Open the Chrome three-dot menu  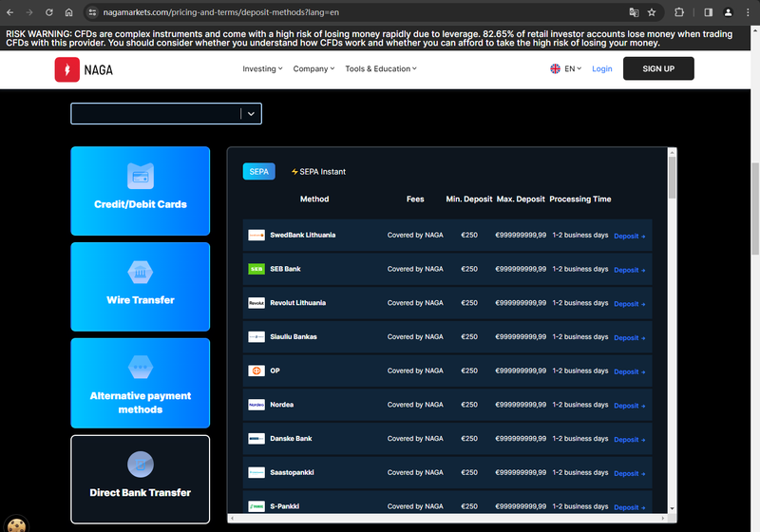pyautogui.click(x=748, y=12)
